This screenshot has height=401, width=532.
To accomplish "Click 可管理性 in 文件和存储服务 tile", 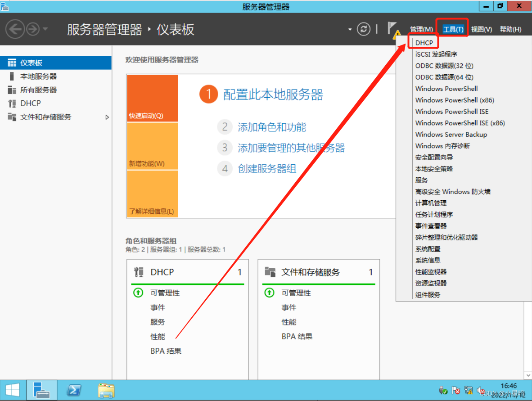I will point(296,293).
